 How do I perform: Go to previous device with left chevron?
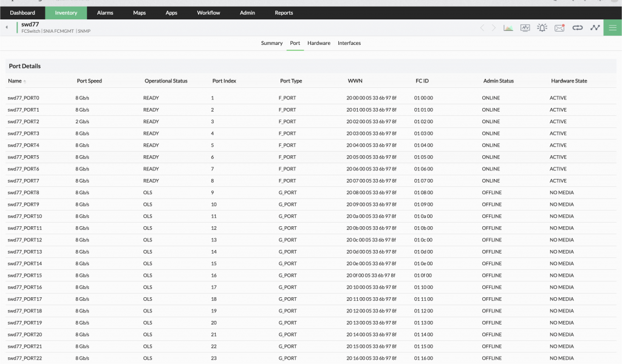tap(482, 28)
